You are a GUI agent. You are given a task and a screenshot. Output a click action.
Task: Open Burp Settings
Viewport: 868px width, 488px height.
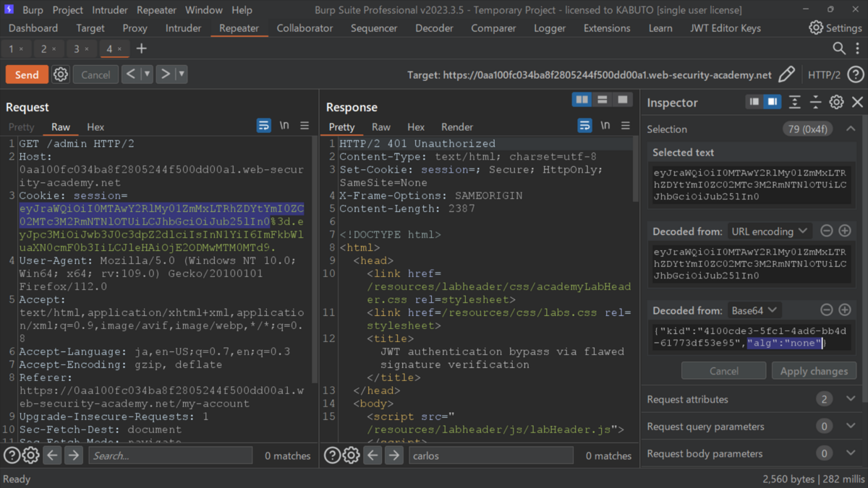pos(835,27)
